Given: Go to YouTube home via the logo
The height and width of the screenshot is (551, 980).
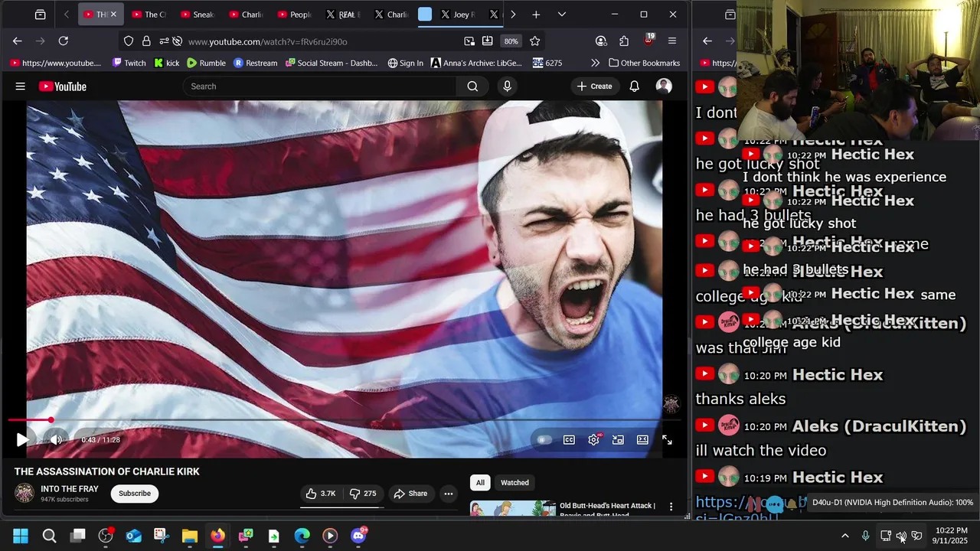Looking at the screenshot, I should coord(63,86).
